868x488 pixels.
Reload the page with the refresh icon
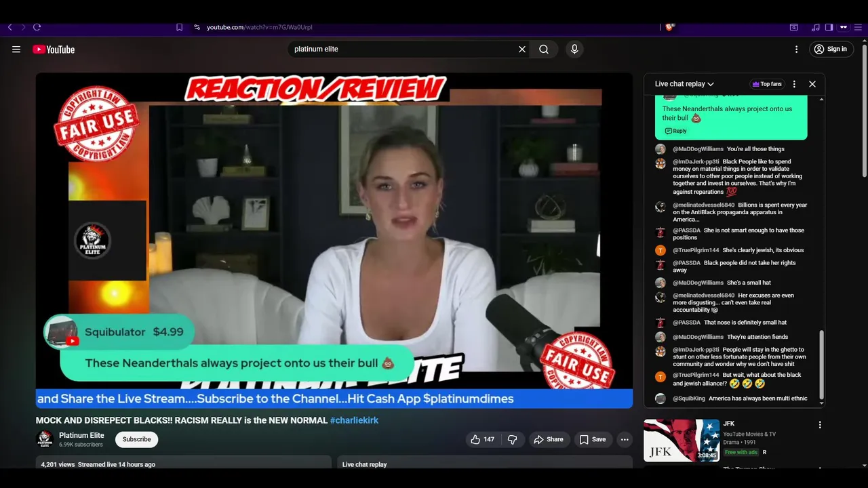37,27
